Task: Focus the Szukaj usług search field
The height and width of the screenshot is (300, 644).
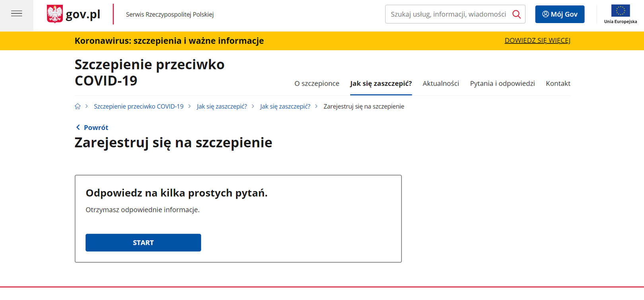Action: (x=448, y=14)
